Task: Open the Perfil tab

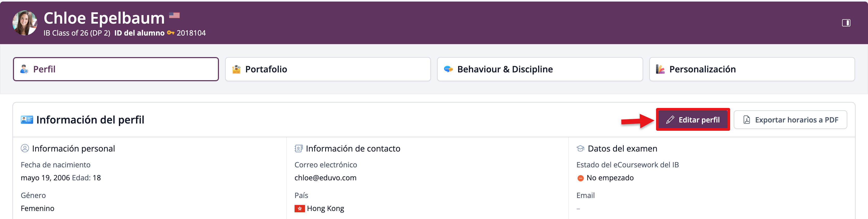Action: point(116,69)
